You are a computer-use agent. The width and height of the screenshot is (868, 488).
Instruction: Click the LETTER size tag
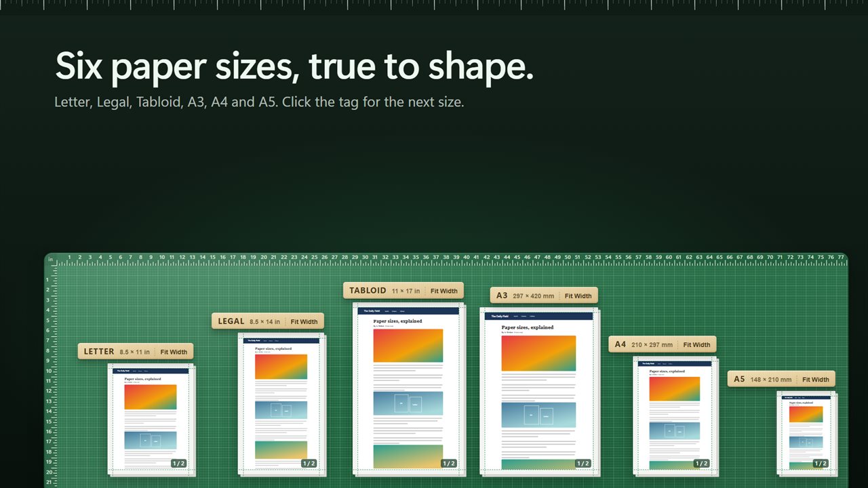click(117, 352)
